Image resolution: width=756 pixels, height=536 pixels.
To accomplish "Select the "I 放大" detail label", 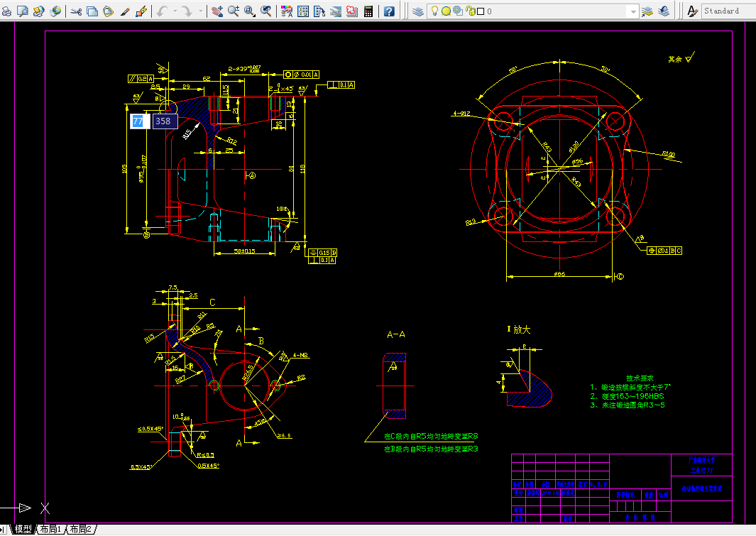I will point(519,329).
